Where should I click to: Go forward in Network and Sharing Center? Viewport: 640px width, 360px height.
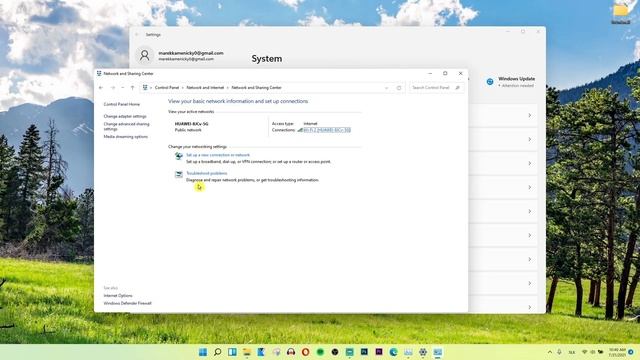click(x=113, y=87)
